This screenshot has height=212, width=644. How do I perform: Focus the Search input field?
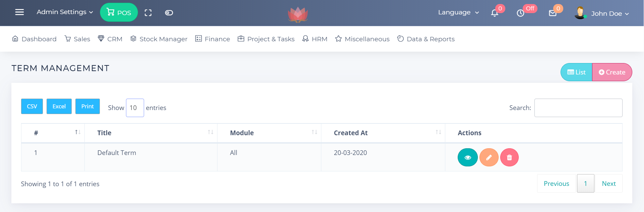click(x=578, y=108)
